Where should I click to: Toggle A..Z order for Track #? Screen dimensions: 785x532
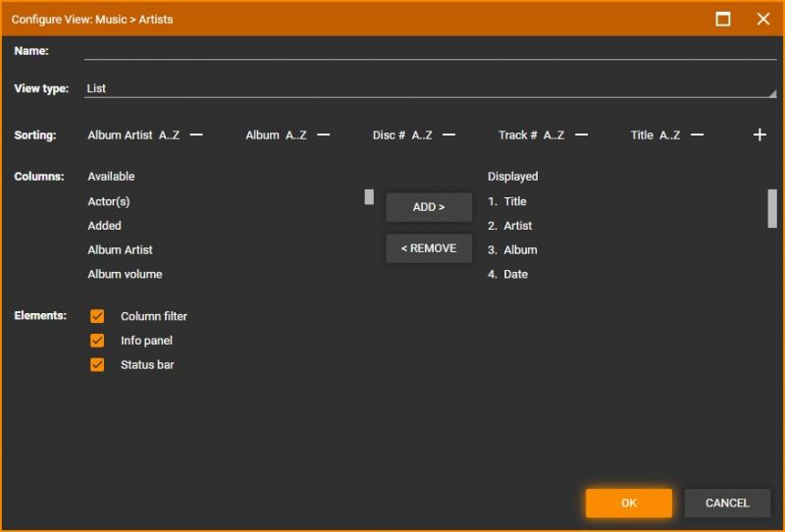[553, 135]
